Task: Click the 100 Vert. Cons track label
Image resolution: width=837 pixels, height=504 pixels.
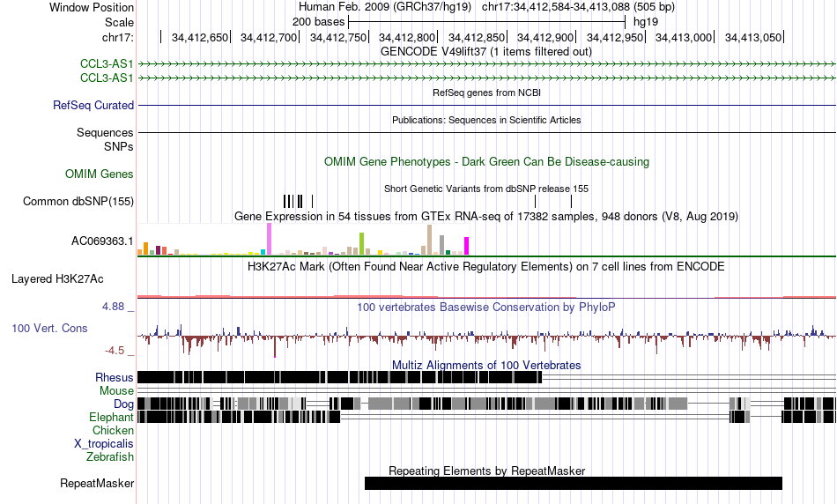Action: coord(49,329)
